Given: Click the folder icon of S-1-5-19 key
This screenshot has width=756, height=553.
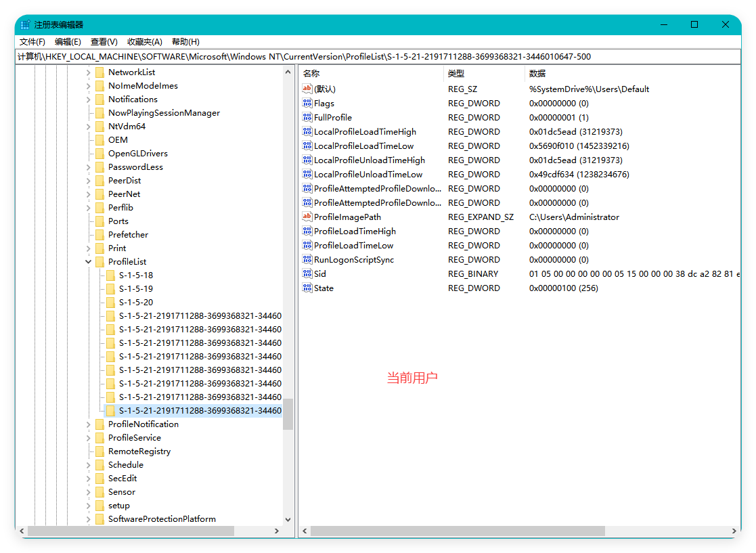Looking at the screenshot, I should [110, 289].
